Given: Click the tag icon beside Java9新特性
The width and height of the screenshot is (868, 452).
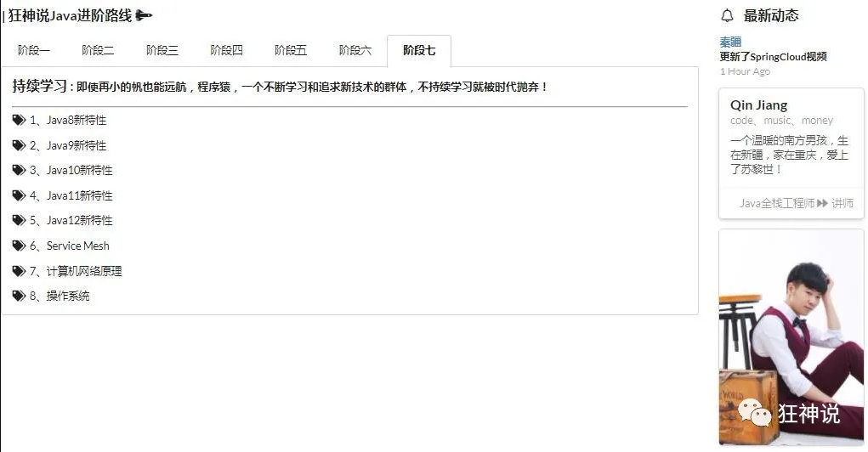Looking at the screenshot, I should 19,145.
